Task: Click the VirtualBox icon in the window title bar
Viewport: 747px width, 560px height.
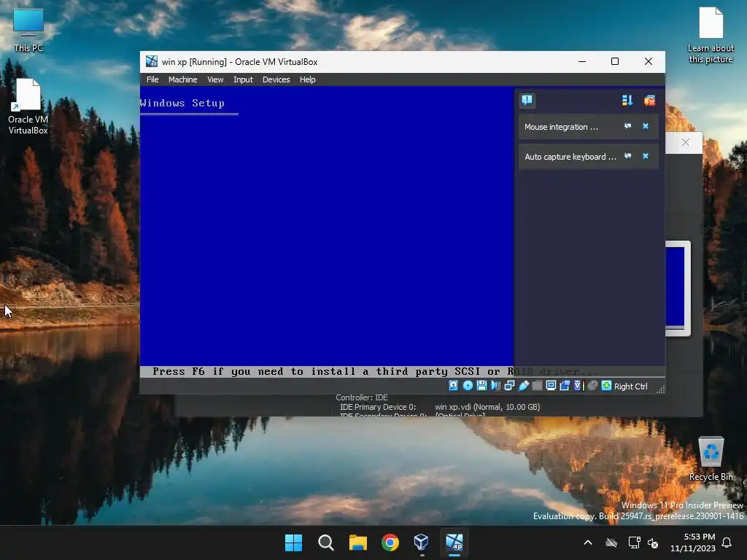Action: tap(152, 61)
